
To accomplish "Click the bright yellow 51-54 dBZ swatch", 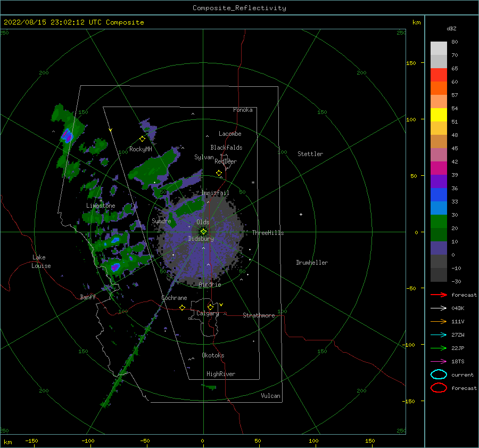I will (x=439, y=115).
